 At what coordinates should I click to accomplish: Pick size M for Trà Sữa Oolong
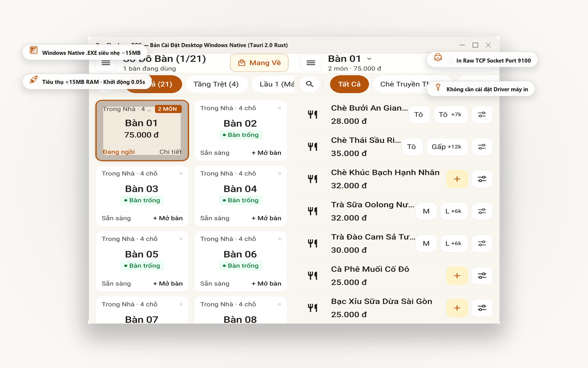pos(426,211)
